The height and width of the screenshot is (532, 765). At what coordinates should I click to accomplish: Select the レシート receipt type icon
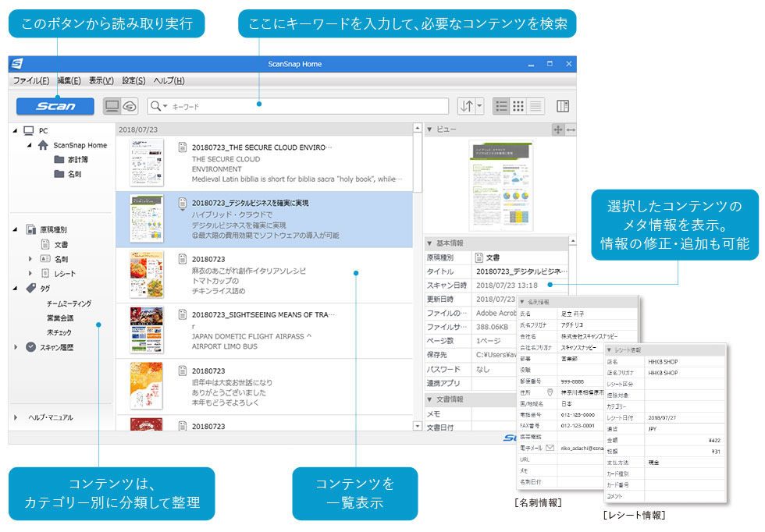44,273
